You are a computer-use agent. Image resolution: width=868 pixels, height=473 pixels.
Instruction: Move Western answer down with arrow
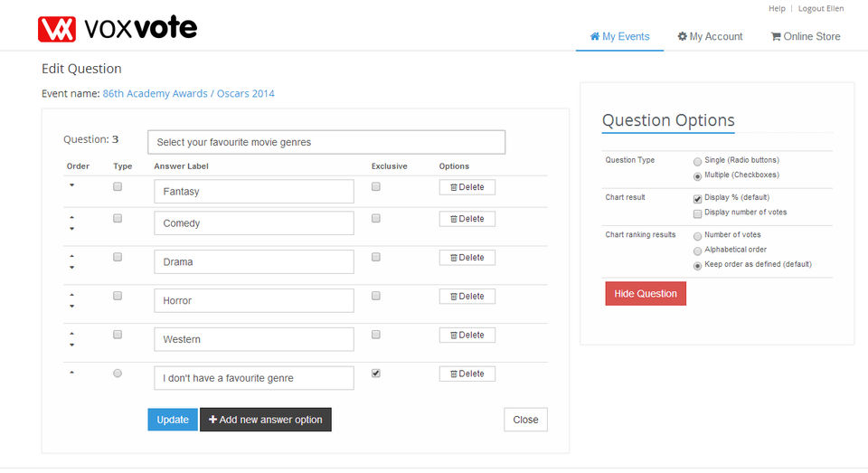click(x=72, y=345)
